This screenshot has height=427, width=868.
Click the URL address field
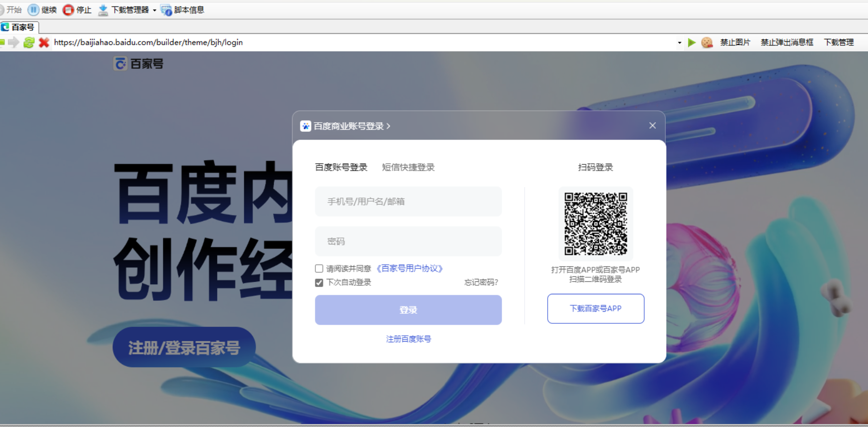tap(363, 42)
